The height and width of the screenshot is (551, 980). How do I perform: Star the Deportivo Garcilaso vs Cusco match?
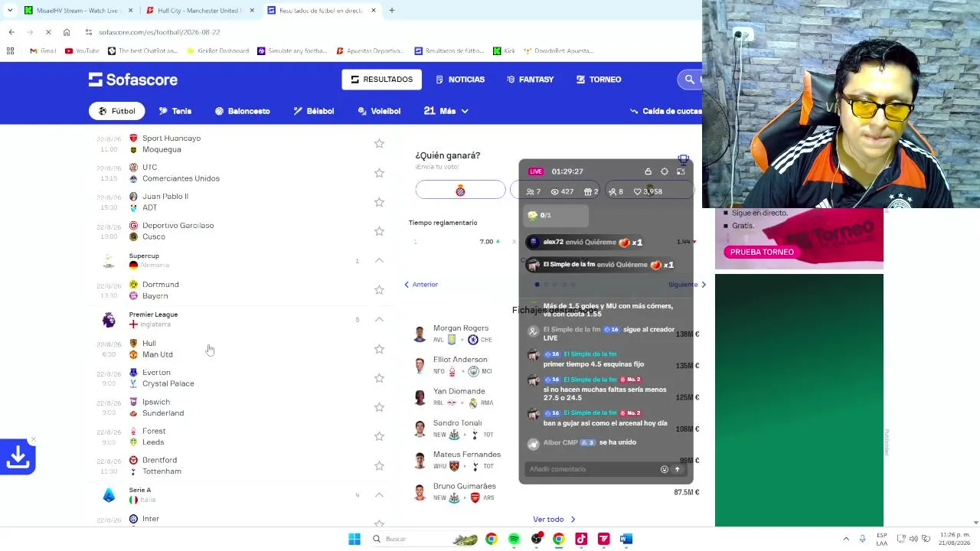[379, 231]
